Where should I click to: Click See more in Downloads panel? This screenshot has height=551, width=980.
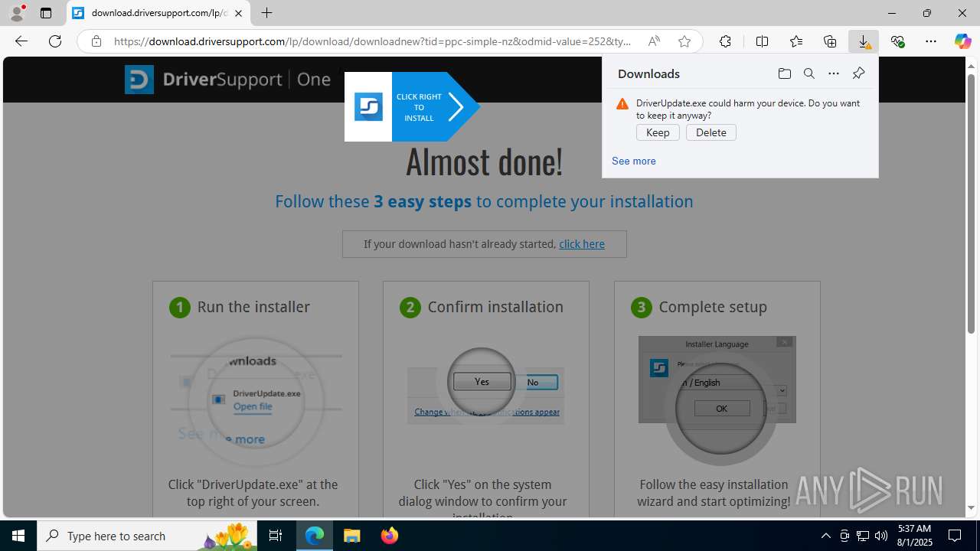coord(633,161)
